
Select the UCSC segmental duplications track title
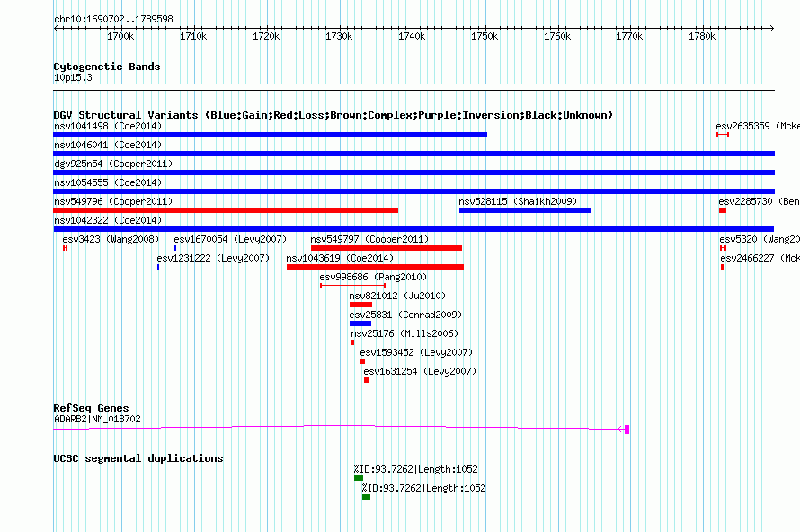point(138,458)
